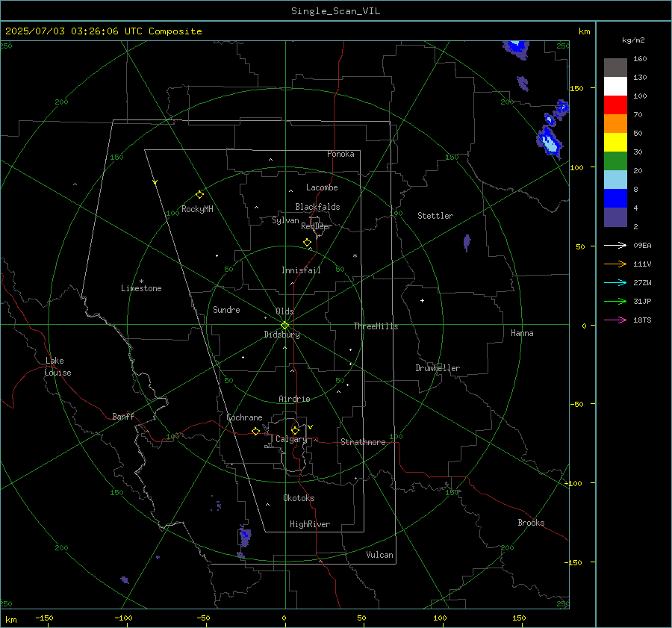The width and height of the screenshot is (672, 628).
Task: Click the HighRiver label
Action: [310, 524]
